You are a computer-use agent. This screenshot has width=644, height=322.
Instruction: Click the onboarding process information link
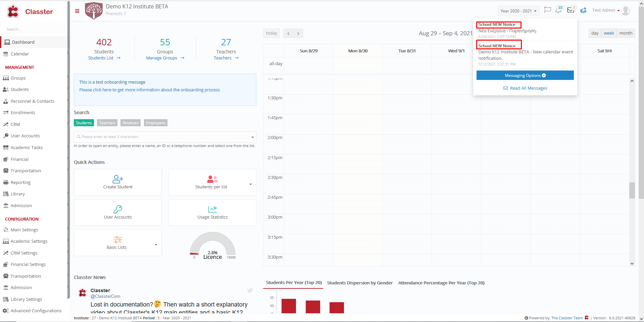(149, 90)
